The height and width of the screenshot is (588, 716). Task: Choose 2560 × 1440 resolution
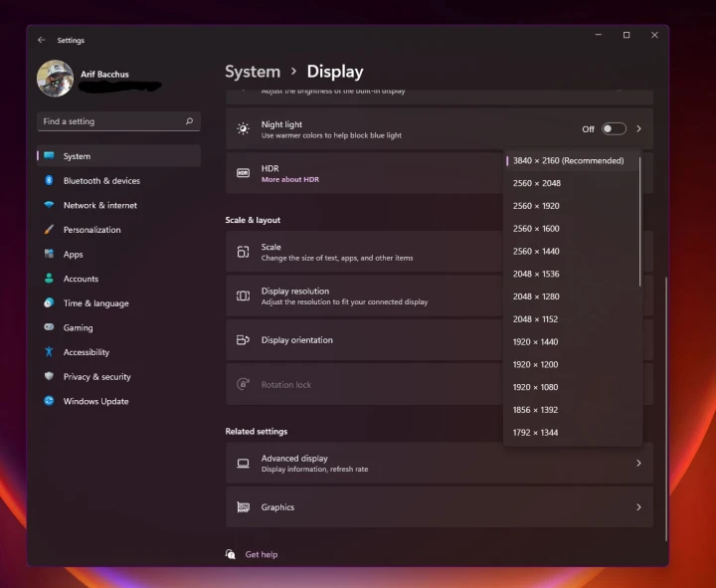pyautogui.click(x=572, y=252)
